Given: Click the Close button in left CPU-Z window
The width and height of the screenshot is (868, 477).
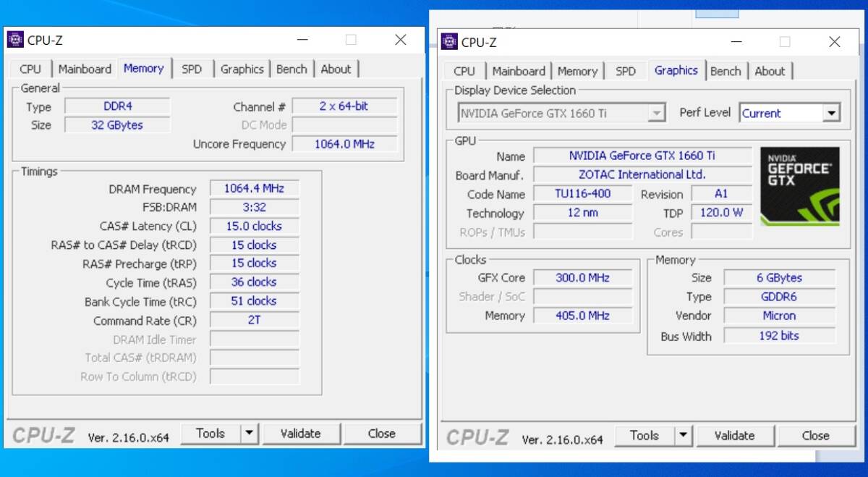Looking at the screenshot, I should click(381, 434).
